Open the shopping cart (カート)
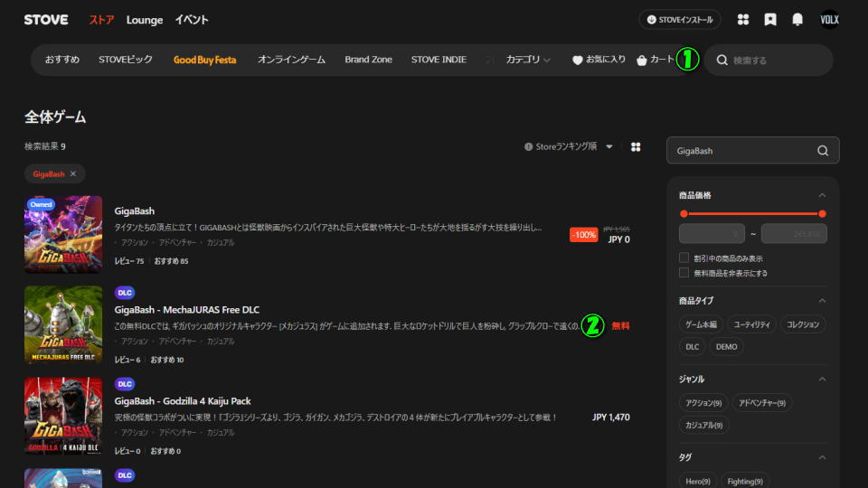Screen dimensions: 868x488 [655, 60]
